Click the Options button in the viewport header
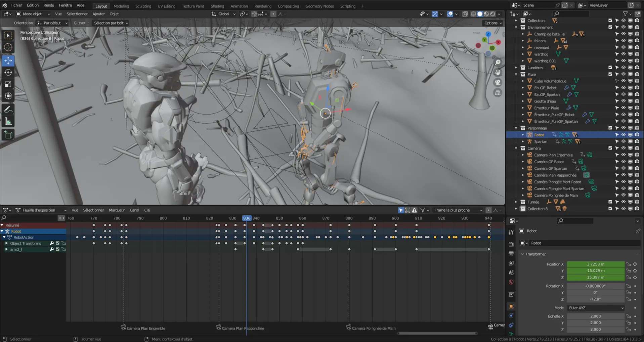The image size is (644, 342). click(x=491, y=23)
